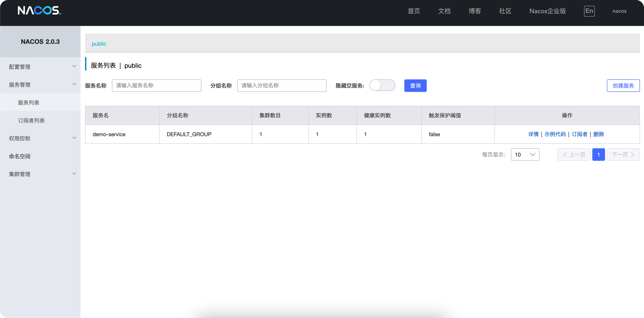Go to next page with the arrow
The width and height of the screenshot is (644, 318).
point(623,155)
